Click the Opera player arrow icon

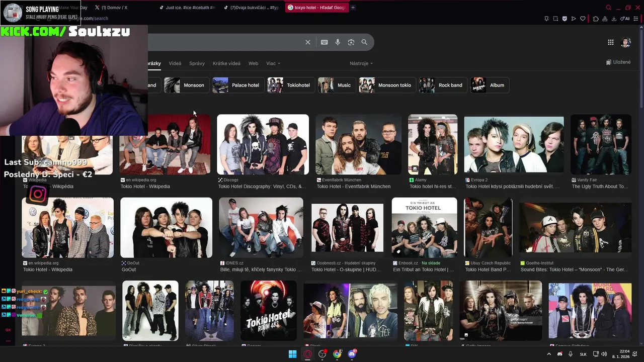click(574, 19)
